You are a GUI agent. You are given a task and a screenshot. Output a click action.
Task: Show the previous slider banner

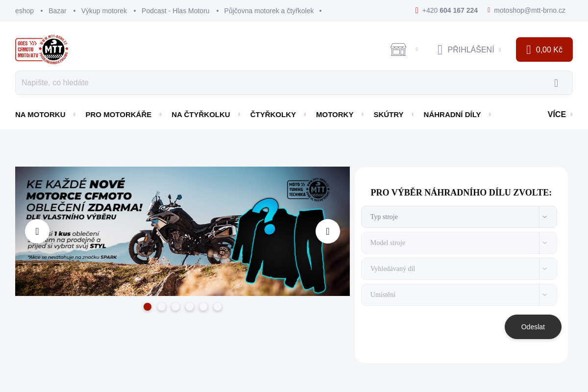[37, 231]
